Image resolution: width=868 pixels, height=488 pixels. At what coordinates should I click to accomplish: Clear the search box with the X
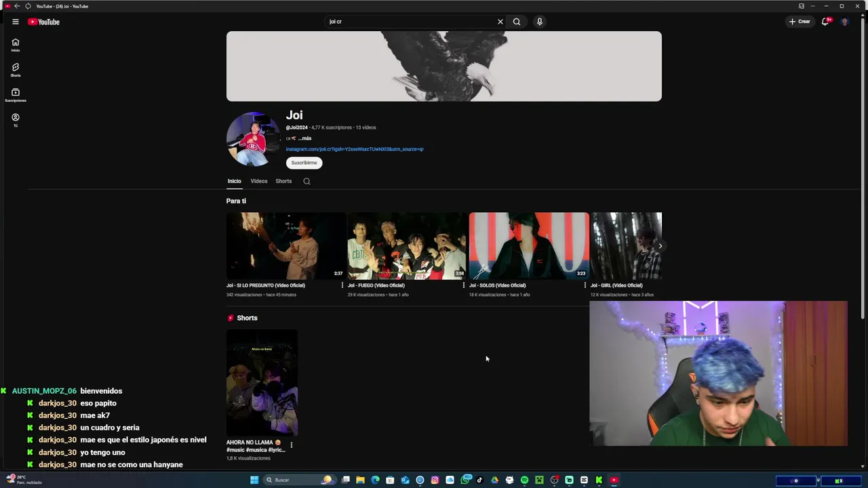click(x=500, y=22)
